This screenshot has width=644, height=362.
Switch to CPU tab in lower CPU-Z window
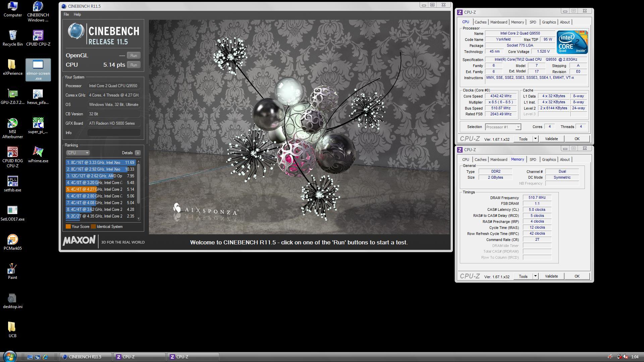coord(466,160)
